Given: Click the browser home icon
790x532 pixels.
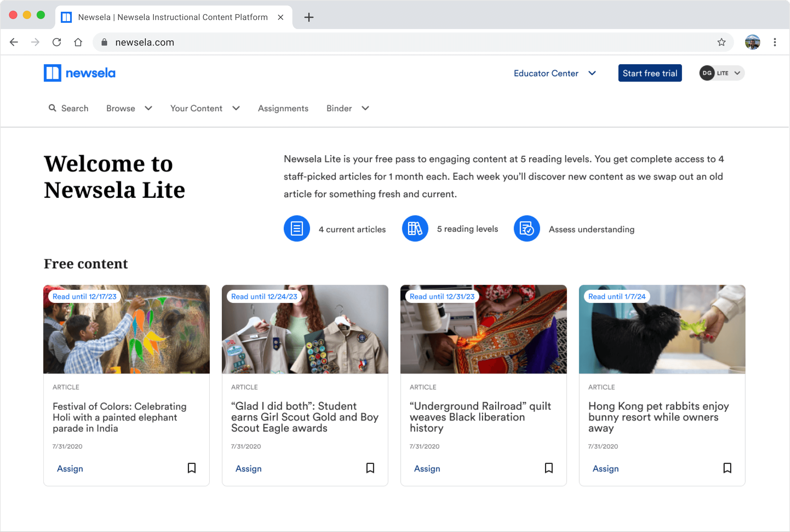Looking at the screenshot, I should (78, 42).
